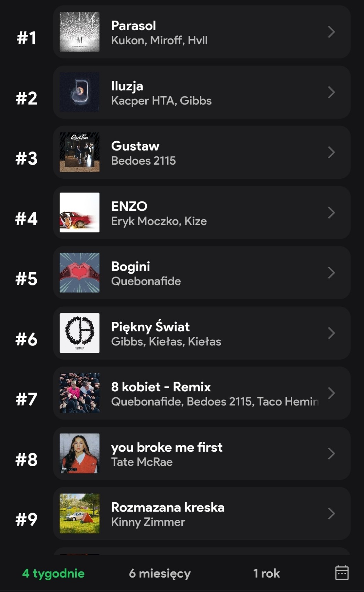Image resolution: width=364 pixels, height=592 pixels.
Task: Open chevron next to Iluzja track
Action: point(331,92)
